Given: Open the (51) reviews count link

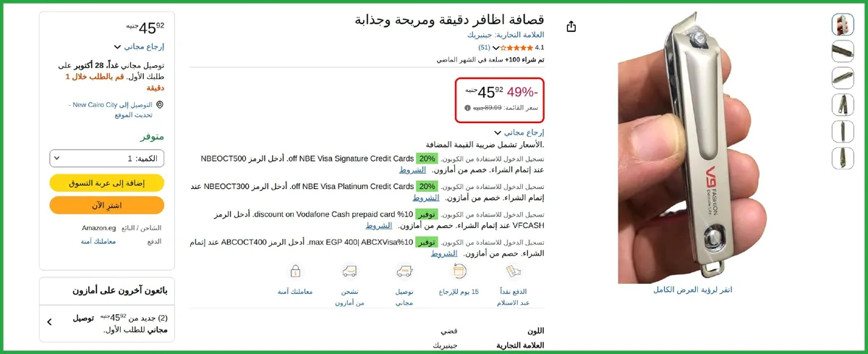Looking at the screenshot, I should click(484, 47).
